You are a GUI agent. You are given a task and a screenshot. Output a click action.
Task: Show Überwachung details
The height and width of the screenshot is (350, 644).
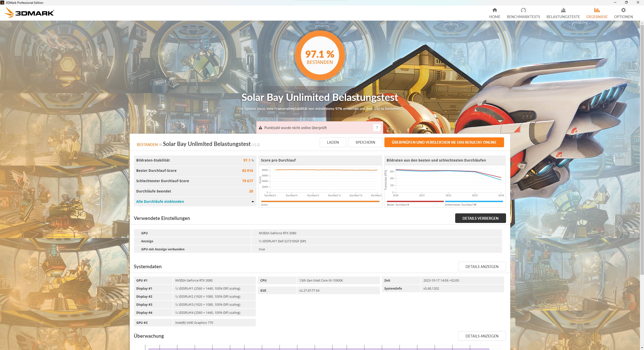pos(482,336)
